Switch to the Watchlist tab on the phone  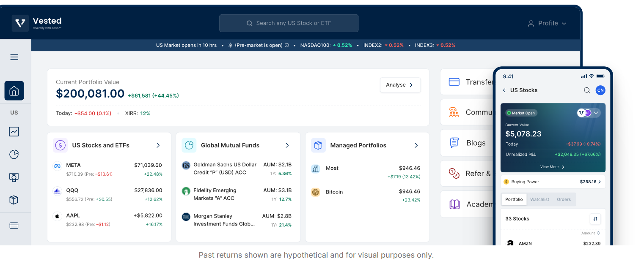[x=539, y=199]
